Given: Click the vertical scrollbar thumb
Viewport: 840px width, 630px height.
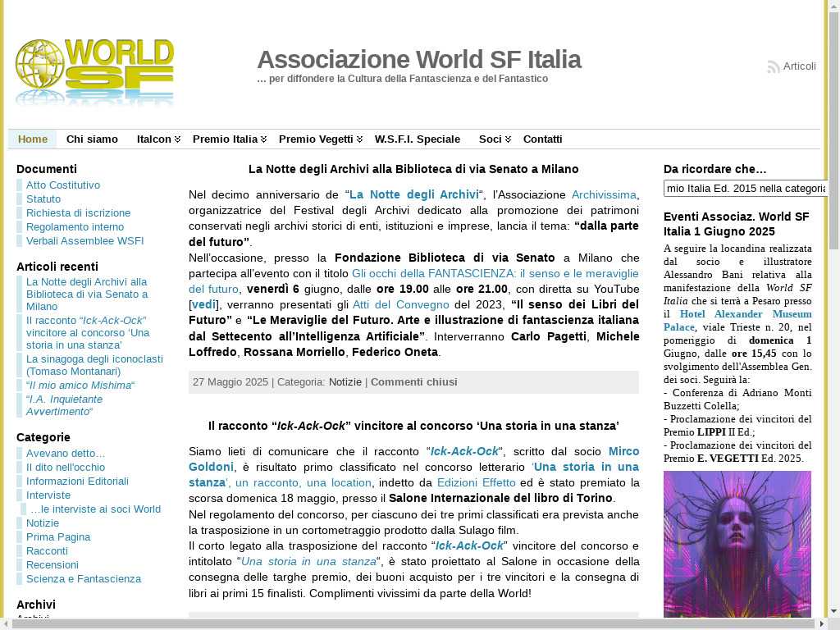Looking at the screenshot, I should tap(833, 129).
